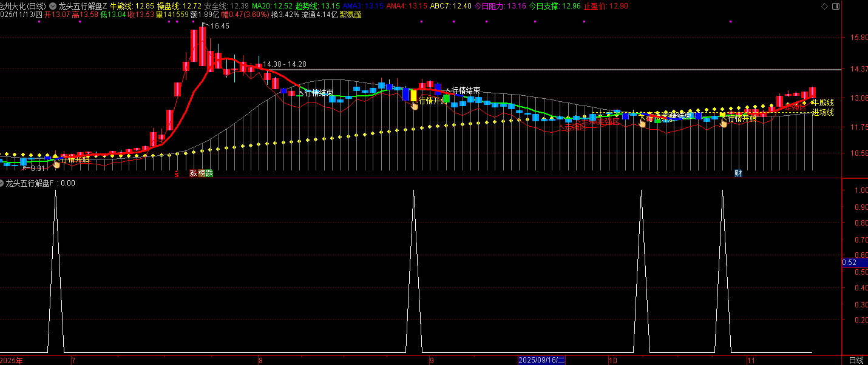Open the 龙头五行解盘Z indicator dropdown arrow
Image resolution: width=868 pixels, height=365 pixels.
tap(54, 5)
